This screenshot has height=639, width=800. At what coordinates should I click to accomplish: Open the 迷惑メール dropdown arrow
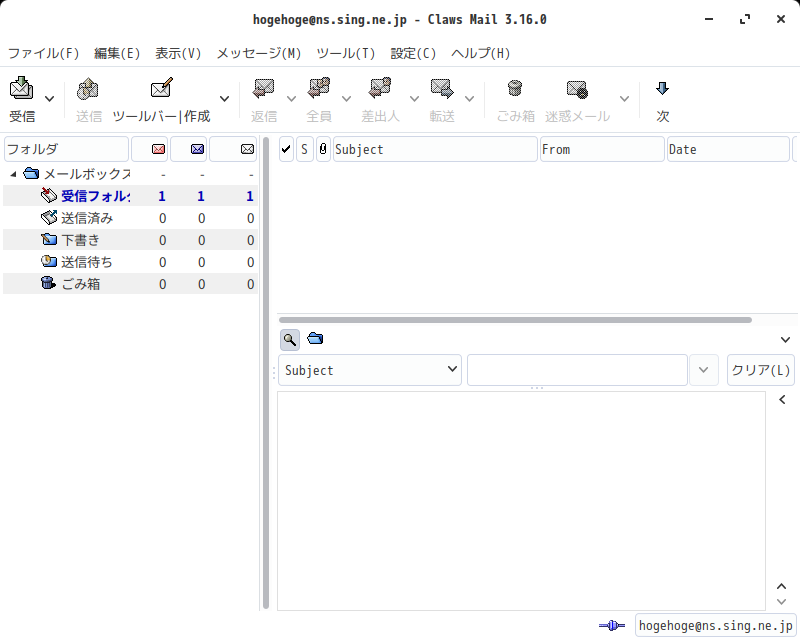[x=624, y=99]
